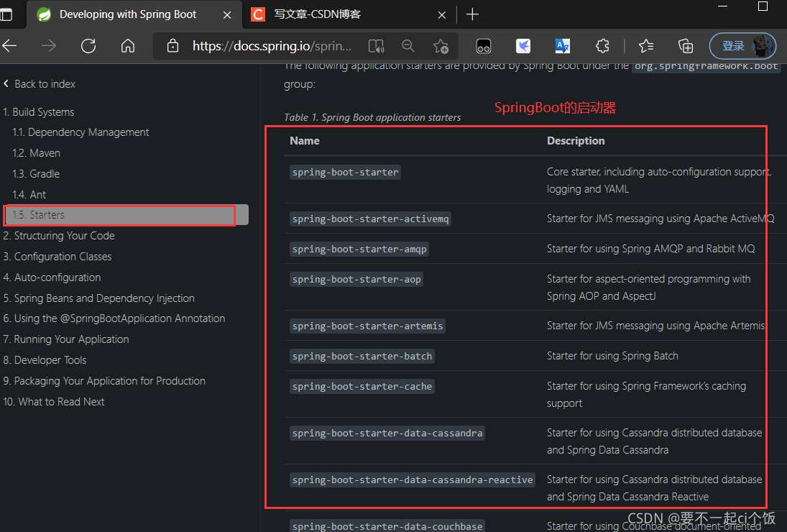The height and width of the screenshot is (532, 787).
Task: Reload the Spring Boot docs page
Action: click(88, 46)
